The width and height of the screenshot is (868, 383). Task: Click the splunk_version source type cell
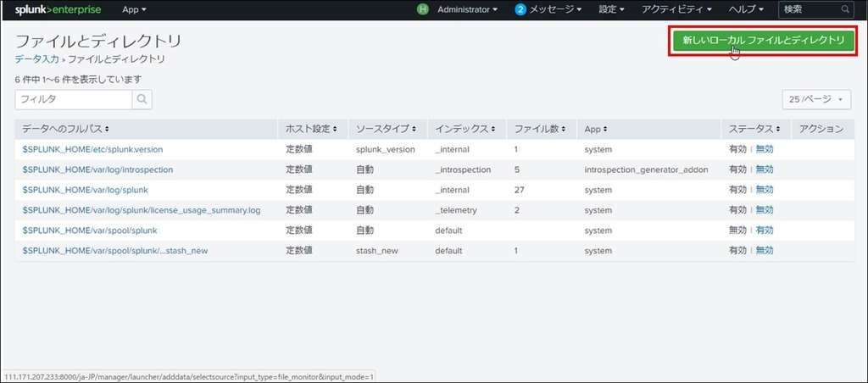coord(386,149)
